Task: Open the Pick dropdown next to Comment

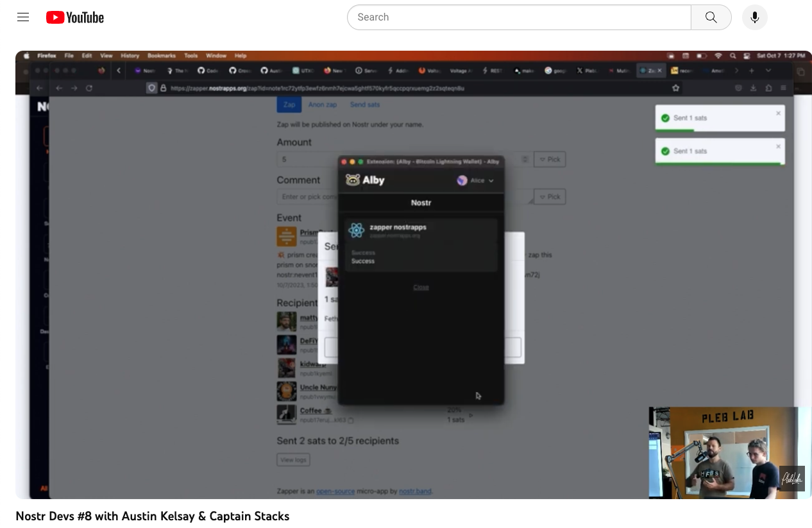Action: coord(549,196)
